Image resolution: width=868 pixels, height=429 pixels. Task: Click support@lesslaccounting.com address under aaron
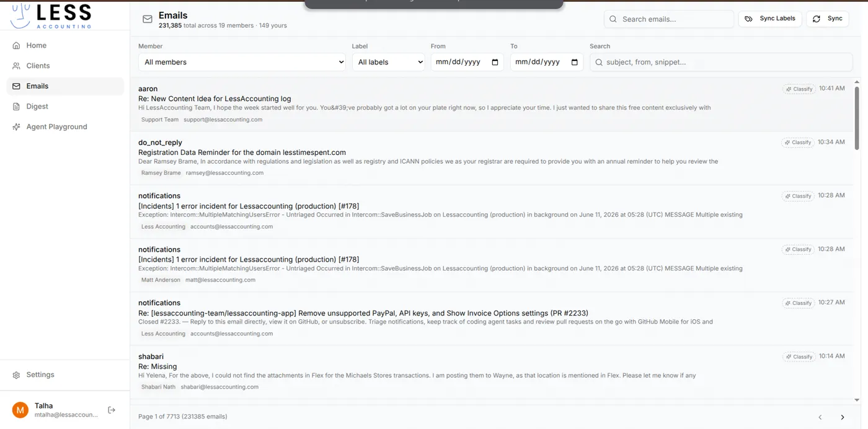pyautogui.click(x=223, y=120)
